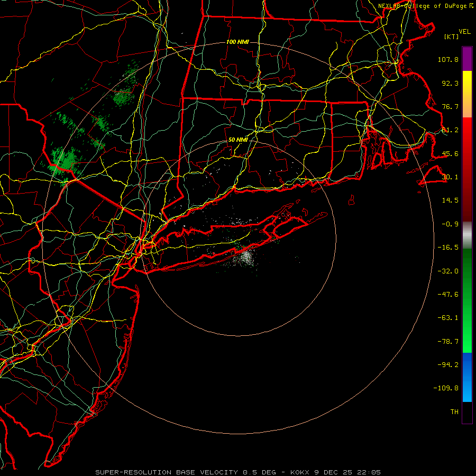Click the TH threshold legend label
Image resolution: width=476 pixels, height=476 pixels.
coord(454,412)
